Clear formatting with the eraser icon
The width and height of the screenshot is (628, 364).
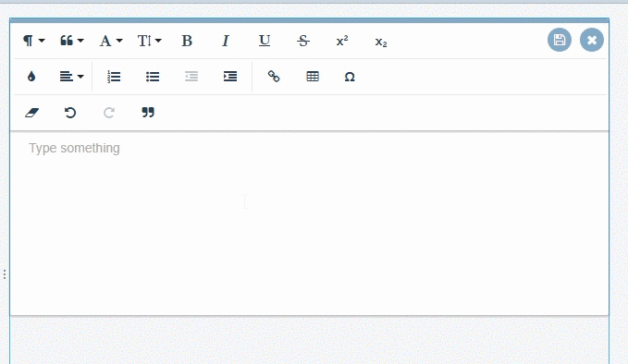click(31, 113)
